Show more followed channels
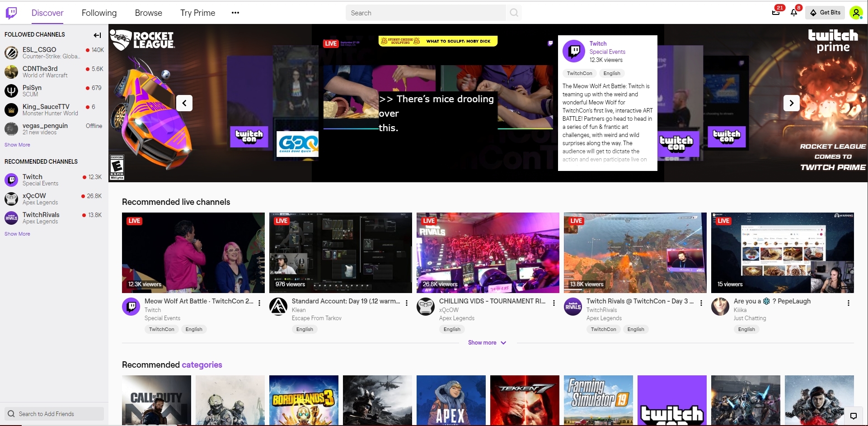The image size is (868, 426). coord(17,145)
